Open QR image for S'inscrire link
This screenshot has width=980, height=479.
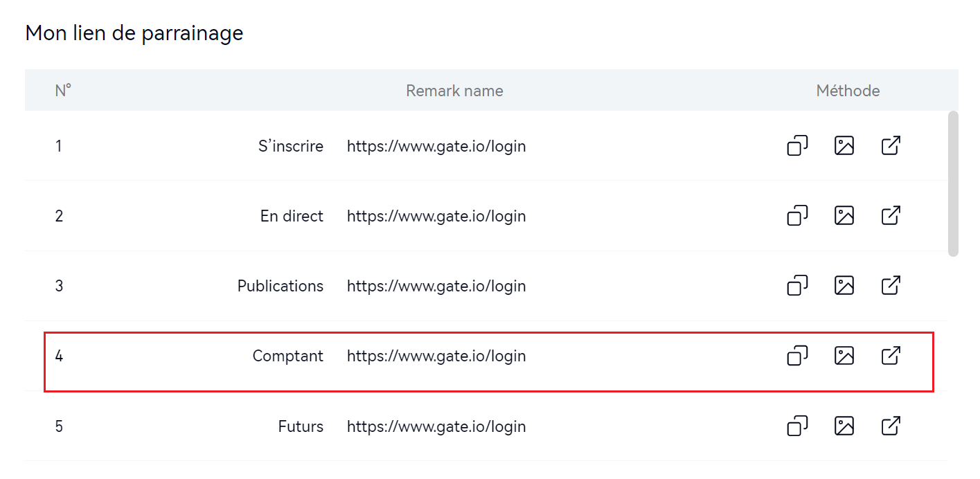coord(844,146)
